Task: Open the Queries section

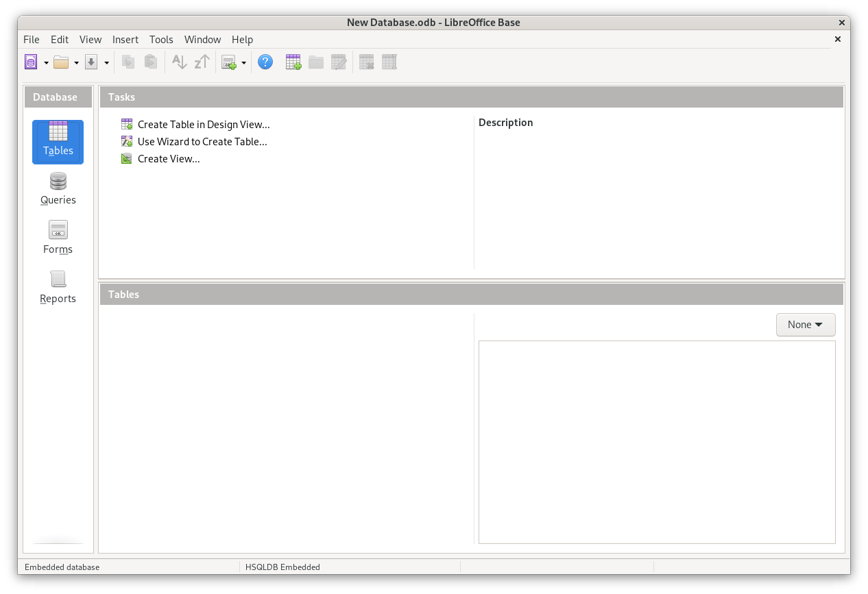Action: (58, 189)
